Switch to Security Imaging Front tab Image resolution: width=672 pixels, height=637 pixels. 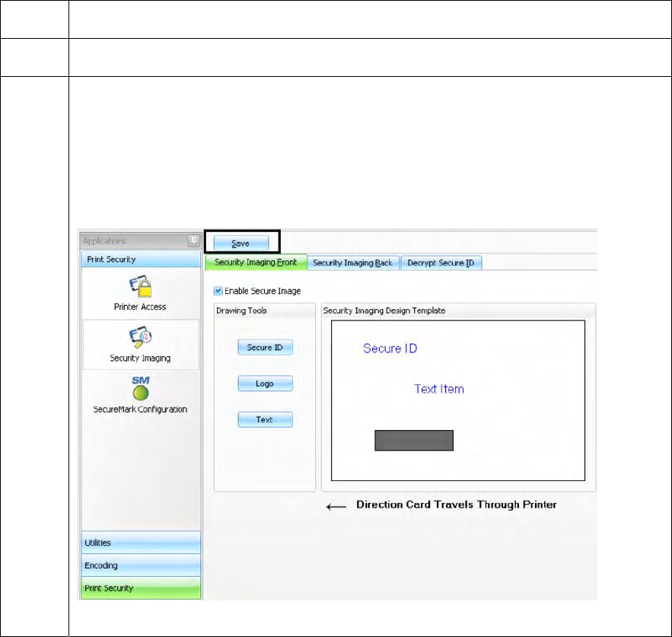[256, 263]
